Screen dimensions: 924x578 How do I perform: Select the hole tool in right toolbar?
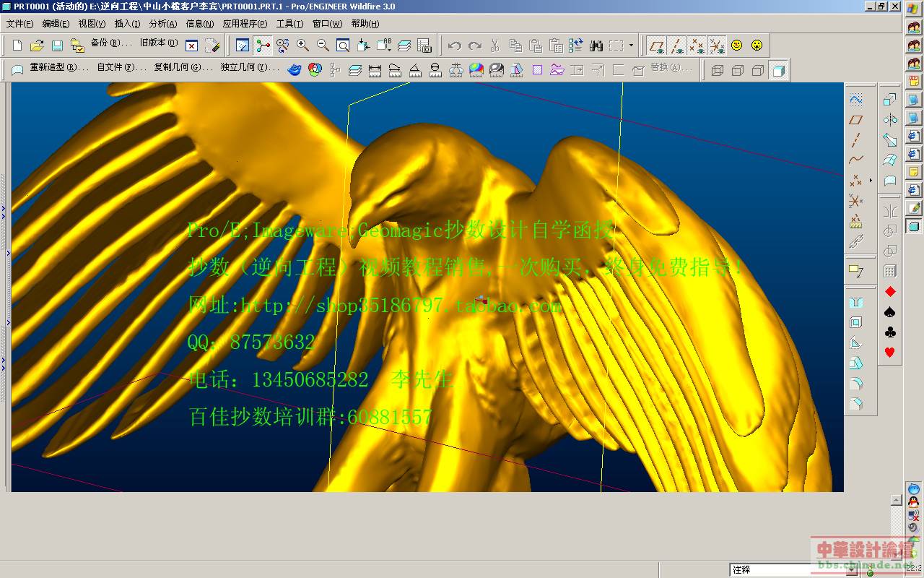click(856, 302)
